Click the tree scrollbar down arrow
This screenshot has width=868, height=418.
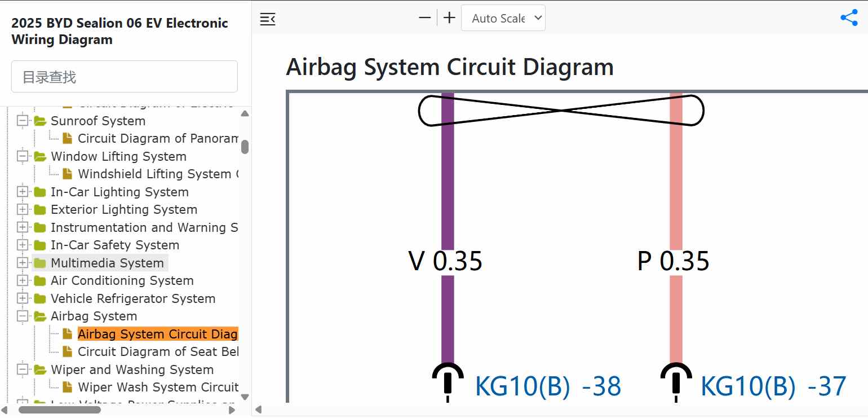[x=245, y=397]
